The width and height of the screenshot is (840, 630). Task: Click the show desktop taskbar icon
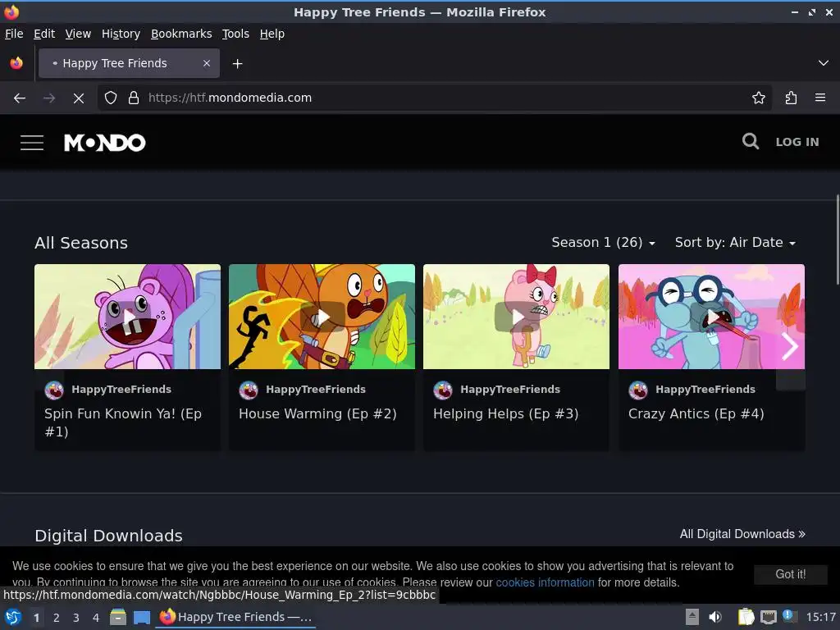[x=141, y=617]
